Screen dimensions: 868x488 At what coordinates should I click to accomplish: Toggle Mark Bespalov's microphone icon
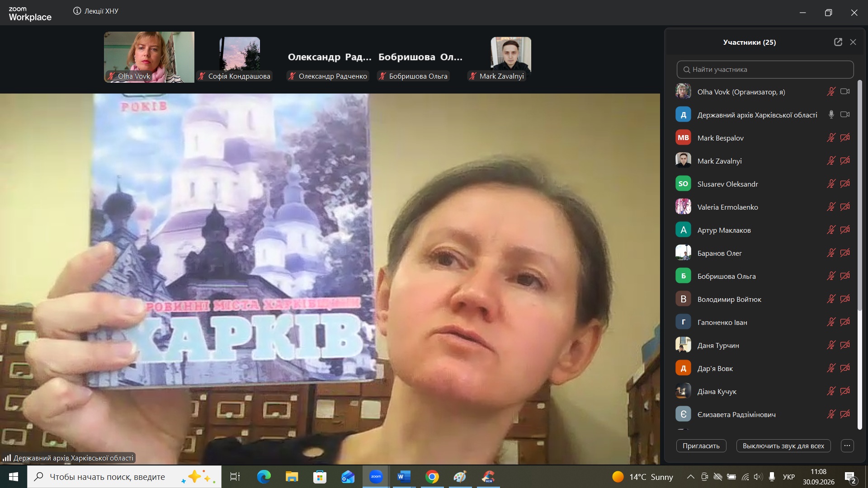tap(831, 138)
